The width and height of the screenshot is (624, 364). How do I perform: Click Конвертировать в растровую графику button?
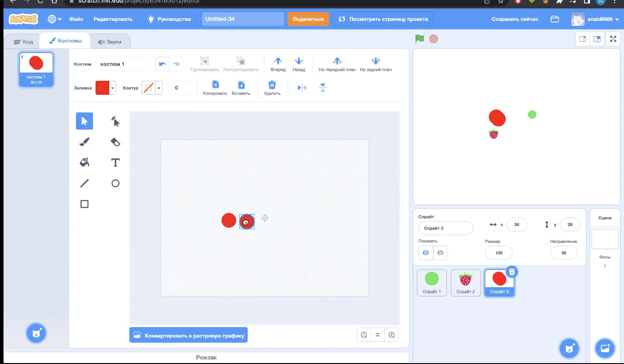tap(189, 335)
